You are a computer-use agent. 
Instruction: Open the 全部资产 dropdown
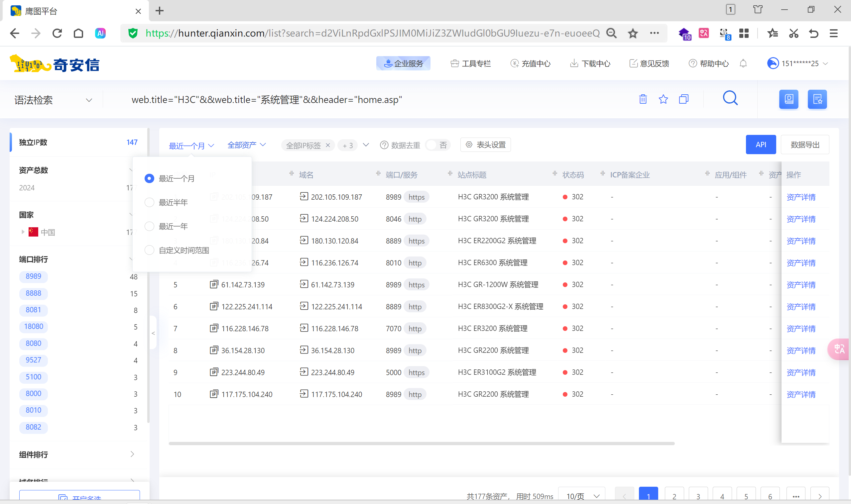[247, 145]
